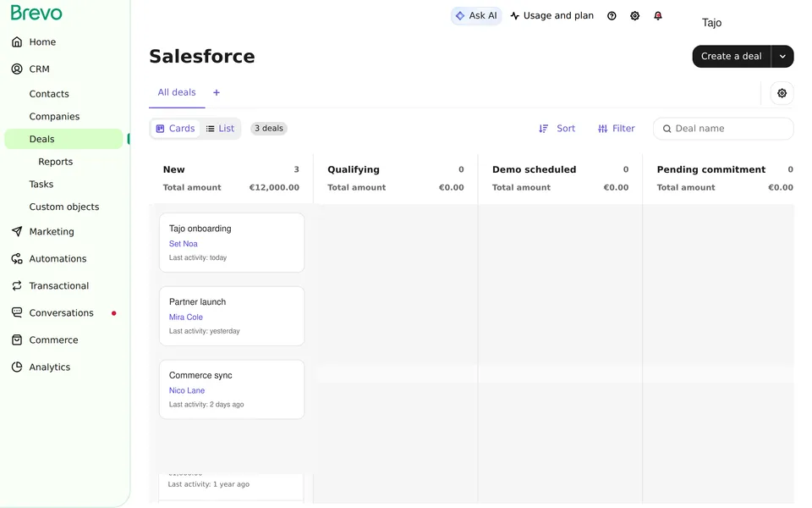Viewport: 812px width, 508px height.
Task: Open help question mark icon
Action: tap(612, 16)
